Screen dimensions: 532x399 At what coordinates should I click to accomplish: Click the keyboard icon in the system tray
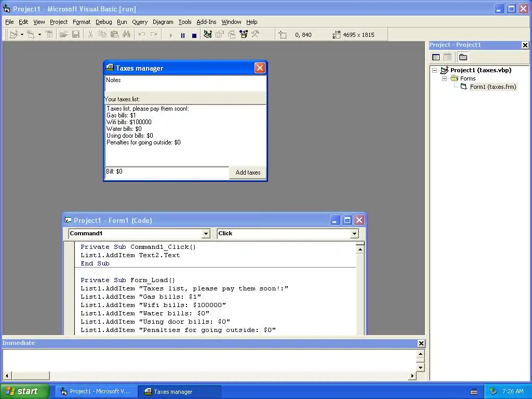(x=474, y=392)
